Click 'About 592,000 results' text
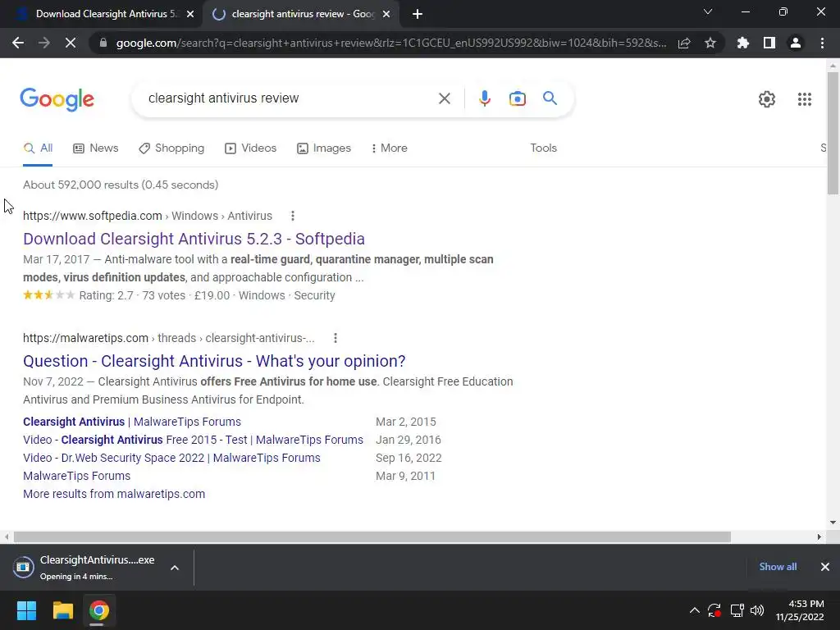 pos(121,185)
